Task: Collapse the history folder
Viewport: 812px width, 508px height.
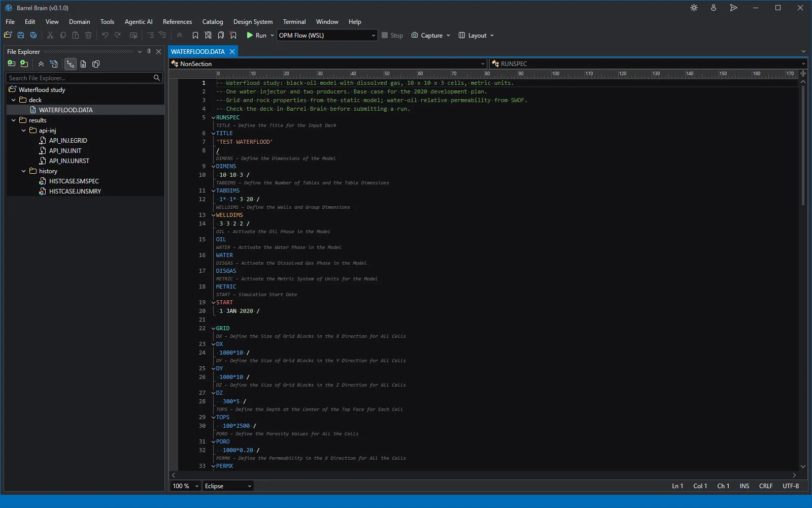Action: 24,171
